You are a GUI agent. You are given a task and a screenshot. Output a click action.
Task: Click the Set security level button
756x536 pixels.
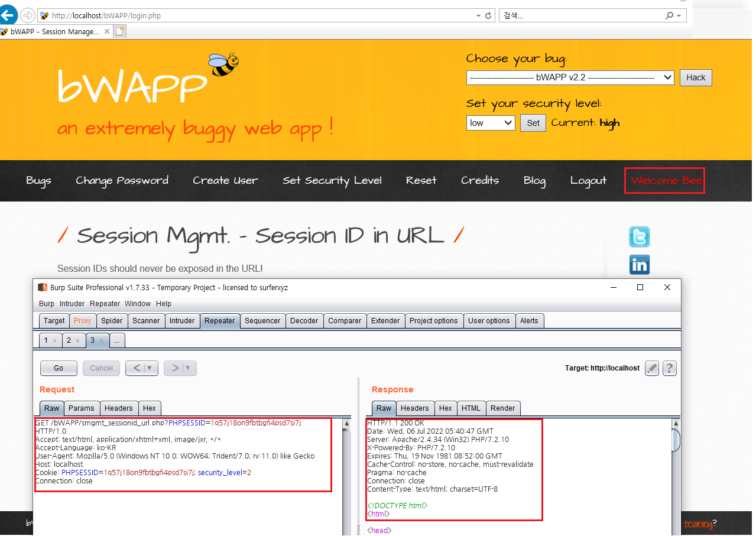(x=533, y=123)
